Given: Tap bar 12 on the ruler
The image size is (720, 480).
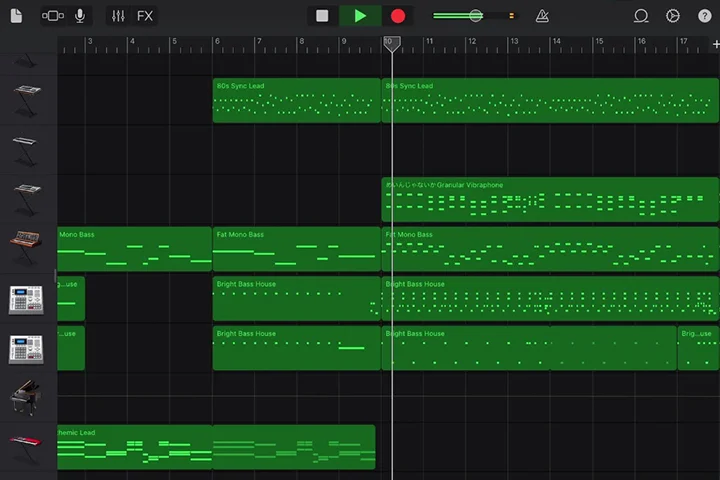Looking at the screenshot, I should coord(472,41).
